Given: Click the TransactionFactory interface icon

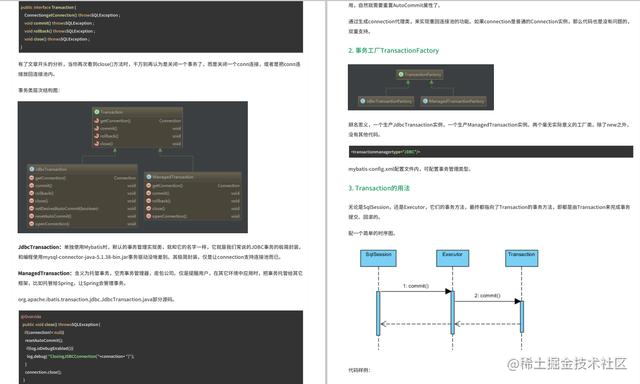Looking at the screenshot, I should coord(401,74).
